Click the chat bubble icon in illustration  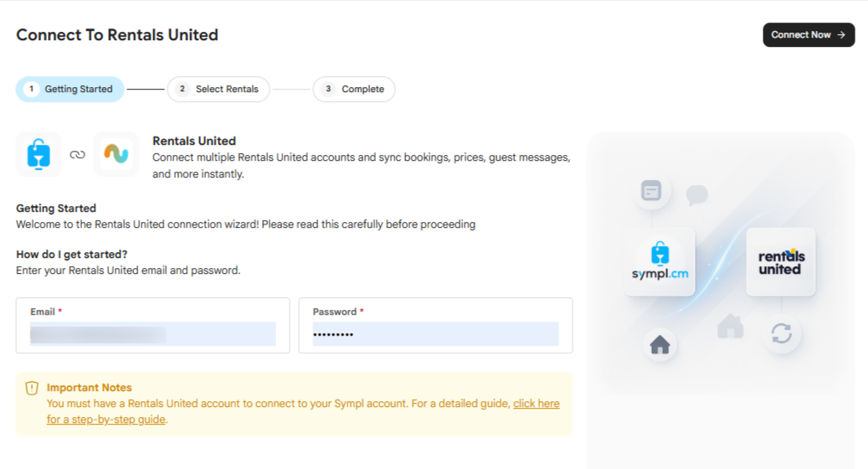click(696, 194)
